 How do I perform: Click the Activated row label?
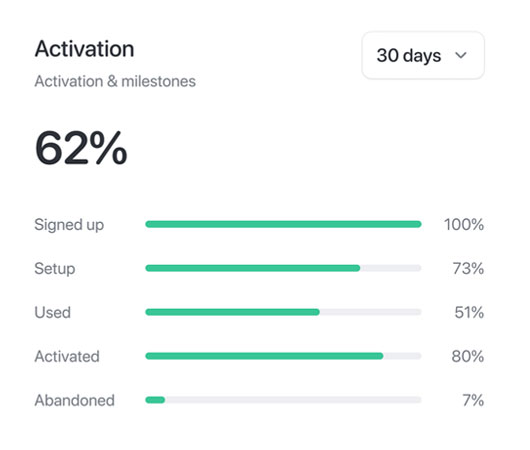(67, 356)
